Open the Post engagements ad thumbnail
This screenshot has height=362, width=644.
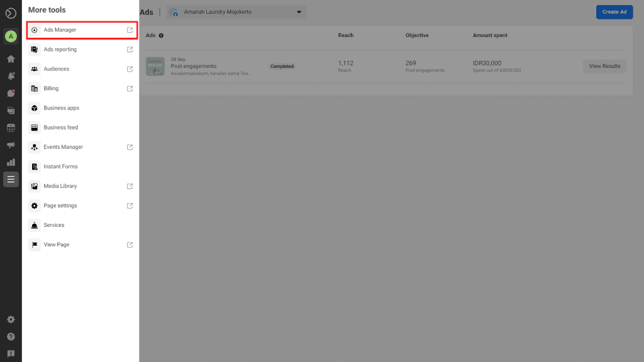click(x=155, y=67)
